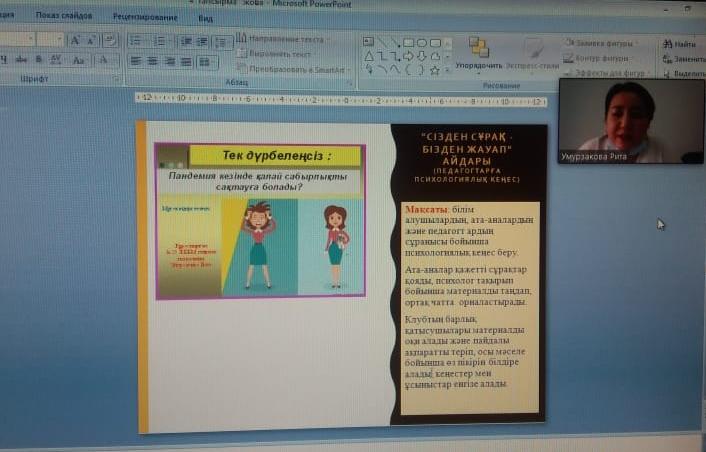Toggle the bulleted list

(137, 41)
